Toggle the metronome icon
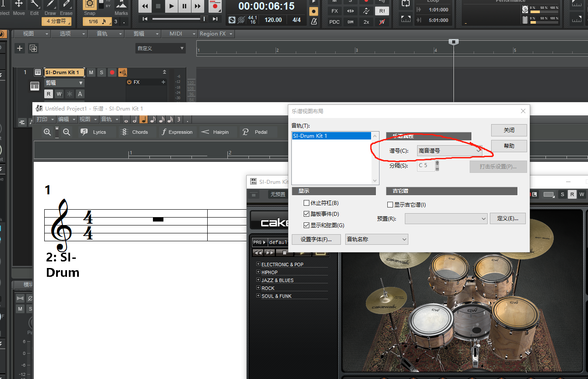The image size is (588, 379). (314, 21)
